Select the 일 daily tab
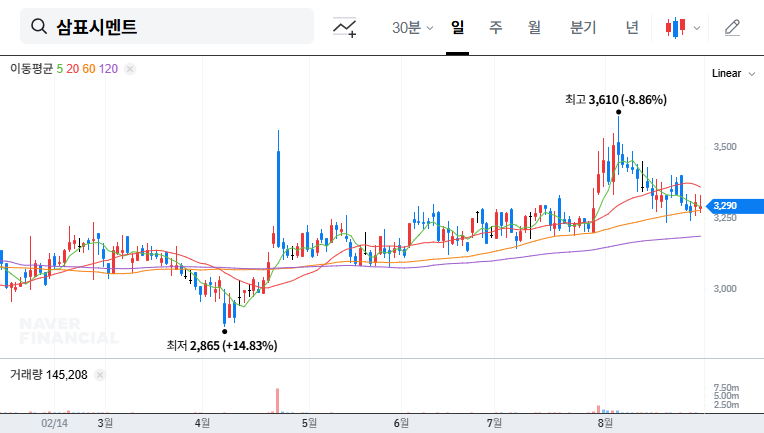 click(457, 27)
